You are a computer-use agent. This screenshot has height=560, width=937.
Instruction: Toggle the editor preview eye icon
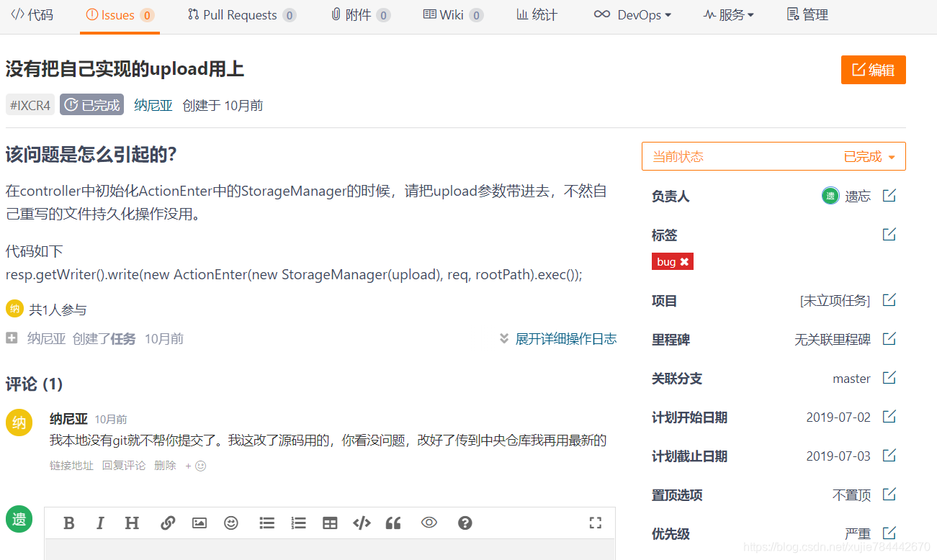tap(429, 523)
